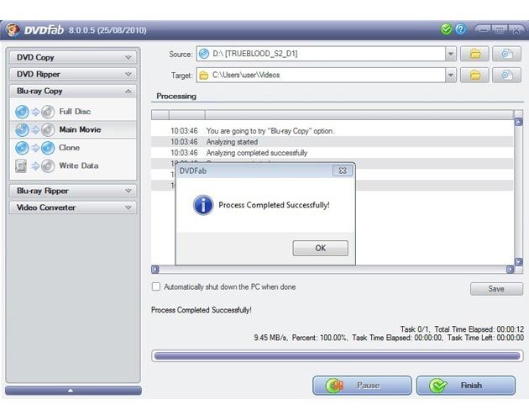
Task: Click the disc icon in Source field
Action: click(x=204, y=54)
